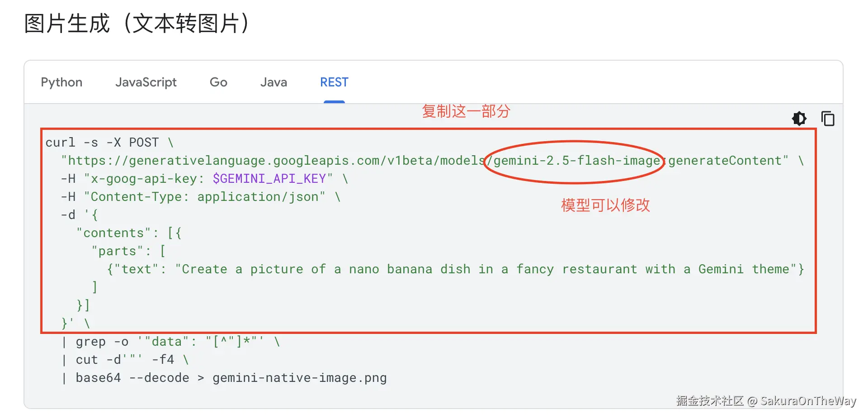The width and height of the screenshot is (868, 419).
Task: Click the base64 --decode command
Action: click(x=127, y=377)
